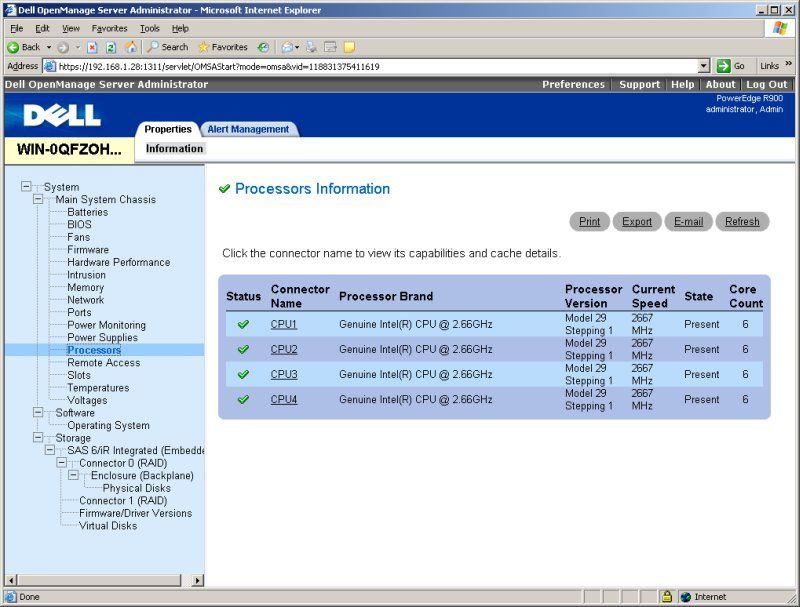Click the Go button beside the address bar
The image size is (800, 607).
731,66
